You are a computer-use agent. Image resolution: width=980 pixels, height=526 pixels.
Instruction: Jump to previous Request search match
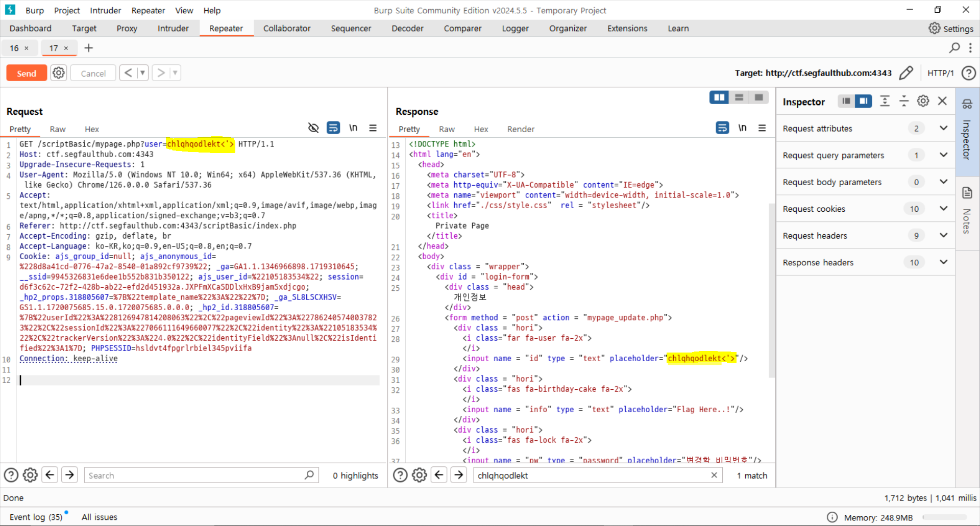50,475
